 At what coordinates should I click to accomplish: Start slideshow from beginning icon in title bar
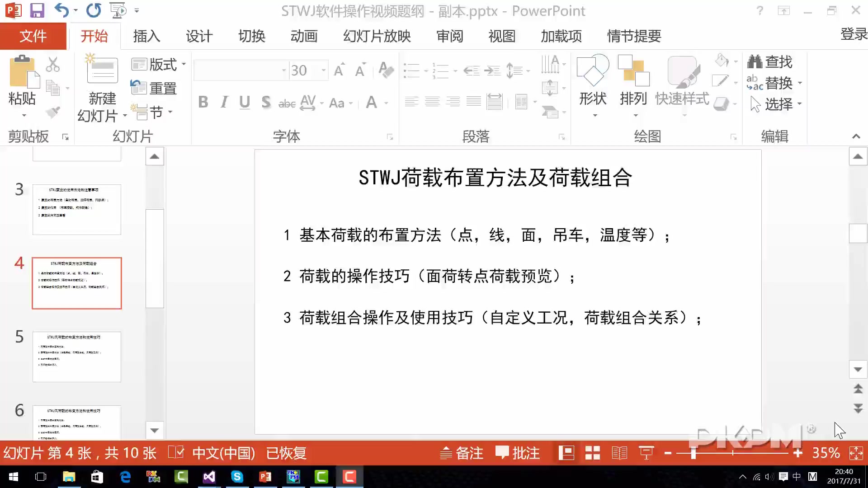pyautogui.click(x=118, y=10)
